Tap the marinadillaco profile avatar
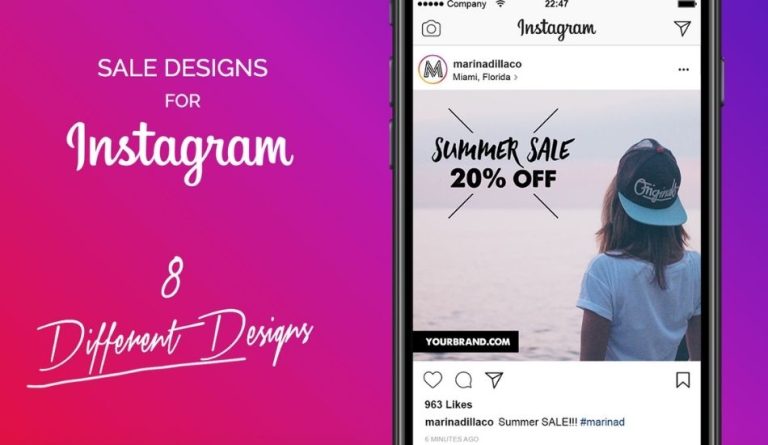Image resolution: width=768 pixels, height=445 pixels. (432, 70)
